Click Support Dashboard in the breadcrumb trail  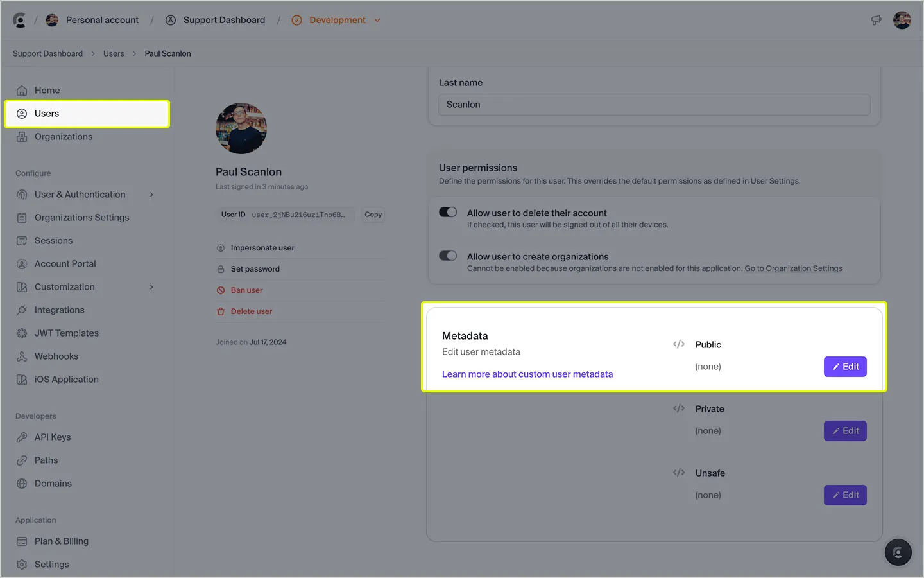coord(47,54)
